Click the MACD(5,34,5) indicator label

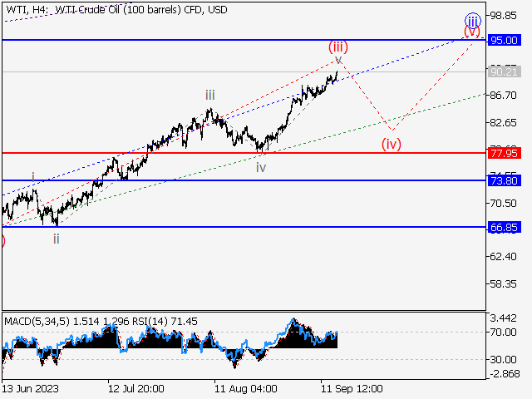pyautogui.click(x=37, y=322)
